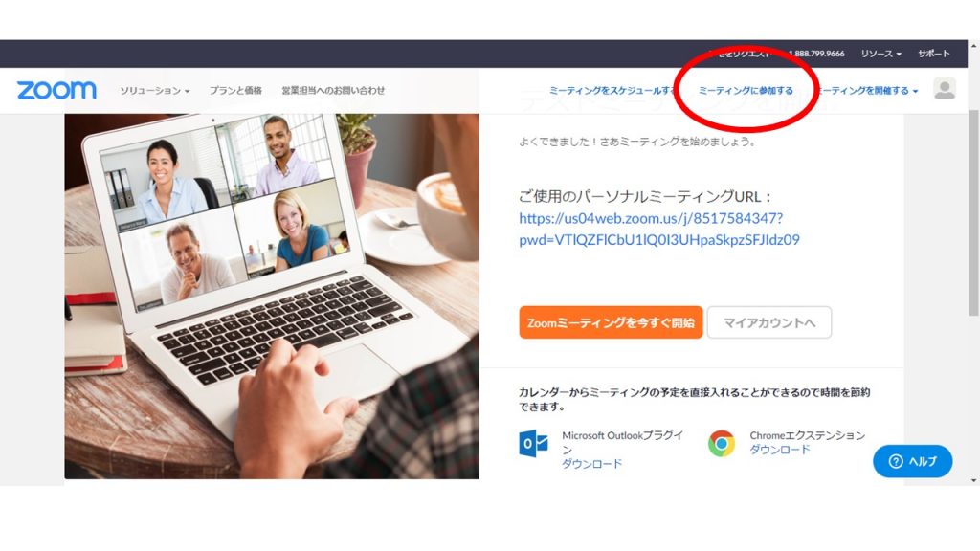Screen dimensions: 980x551
Task: Click the Chrome extension icon
Action: coord(722,443)
